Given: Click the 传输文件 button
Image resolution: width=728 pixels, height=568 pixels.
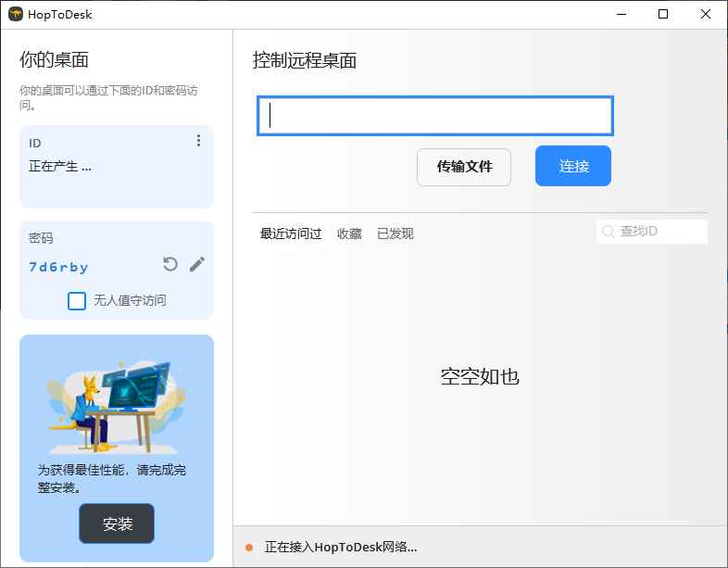Looking at the screenshot, I should pos(464,167).
